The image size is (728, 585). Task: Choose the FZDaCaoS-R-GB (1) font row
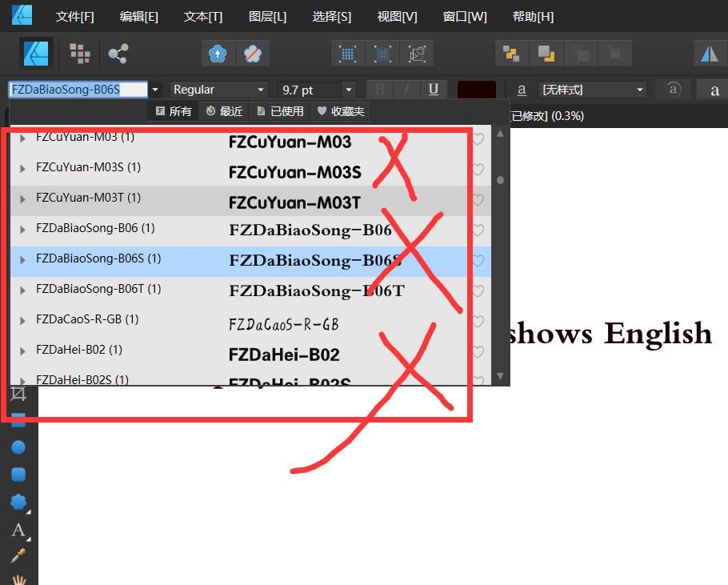250,322
